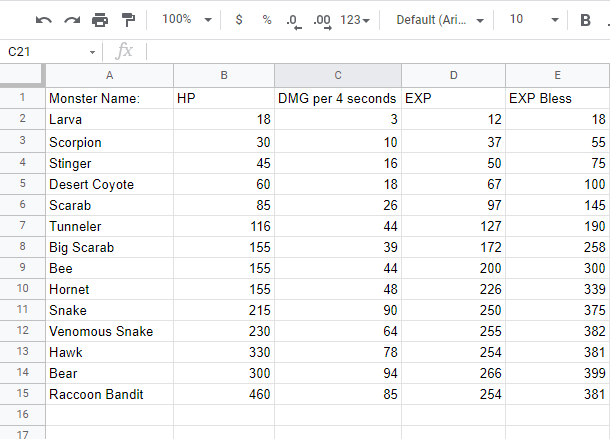The image size is (610, 439).
Task: Click Big Scarab's damage value 39
Action: point(338,247)
